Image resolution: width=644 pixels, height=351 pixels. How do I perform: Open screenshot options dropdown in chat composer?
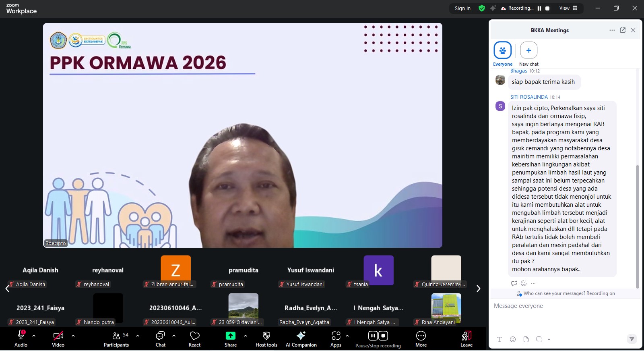(549, 339)
